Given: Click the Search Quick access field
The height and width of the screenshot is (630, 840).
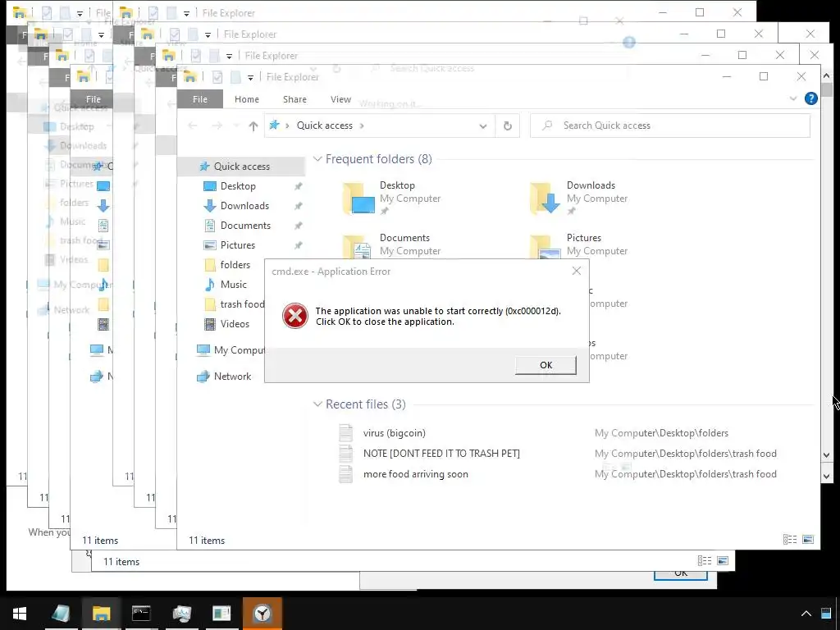Looking at the screenshot, I should click(x=669, y=126).
